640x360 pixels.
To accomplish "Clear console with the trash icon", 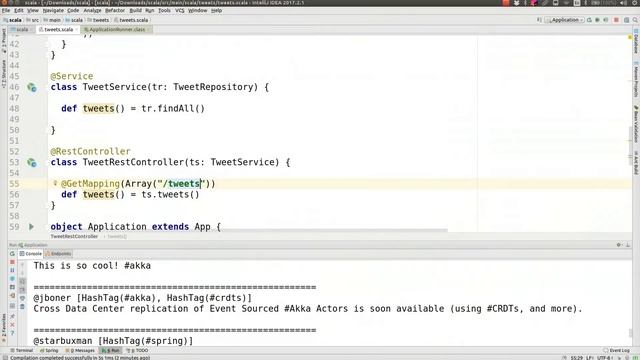I will point(22,307).
